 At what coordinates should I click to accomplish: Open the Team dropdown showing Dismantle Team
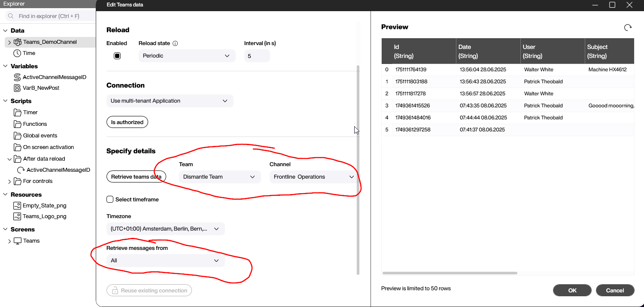[220, 177]
